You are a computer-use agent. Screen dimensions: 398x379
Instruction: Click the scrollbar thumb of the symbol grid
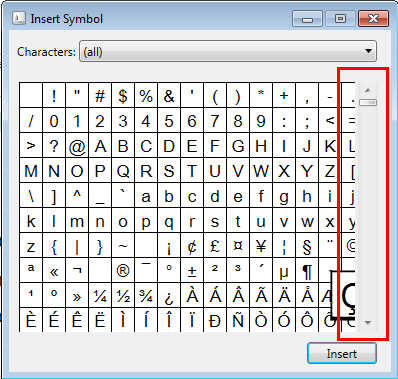[x=368, y=102]
